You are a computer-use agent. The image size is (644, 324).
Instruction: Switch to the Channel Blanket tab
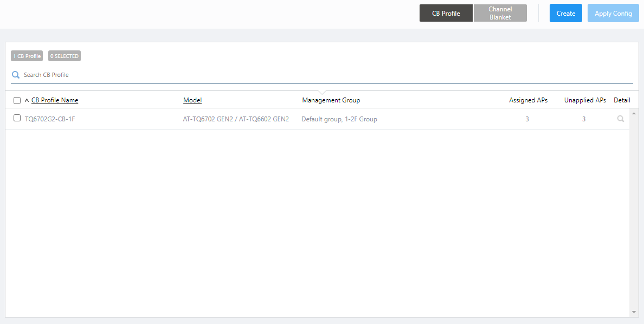tap(500, 14)
